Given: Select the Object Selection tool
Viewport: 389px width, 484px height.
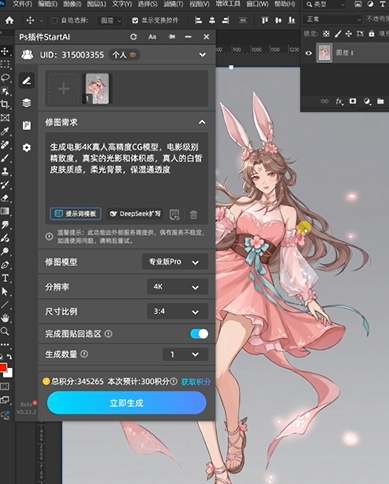Looking at the screenshot, I should point(5,91).
